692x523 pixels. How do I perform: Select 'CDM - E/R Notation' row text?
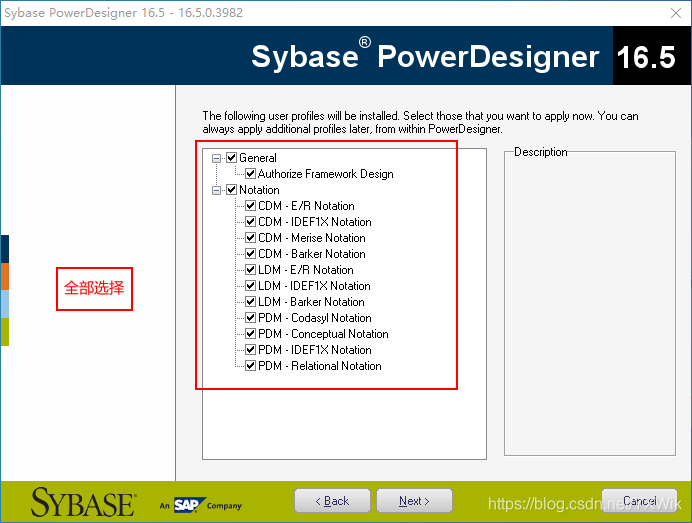click(306, 206)
